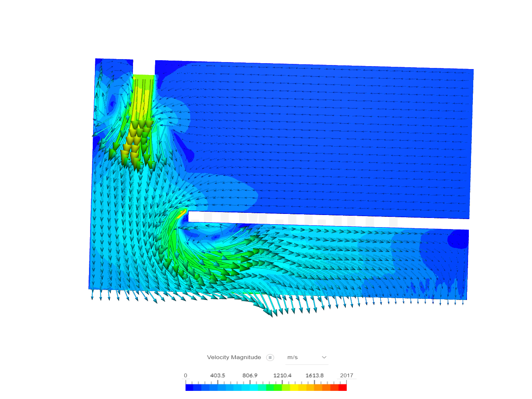The width and height of the screenshot is (532, 399).
Task: Click the dark blue spot at lower right corner
Action: coord(458,239)
